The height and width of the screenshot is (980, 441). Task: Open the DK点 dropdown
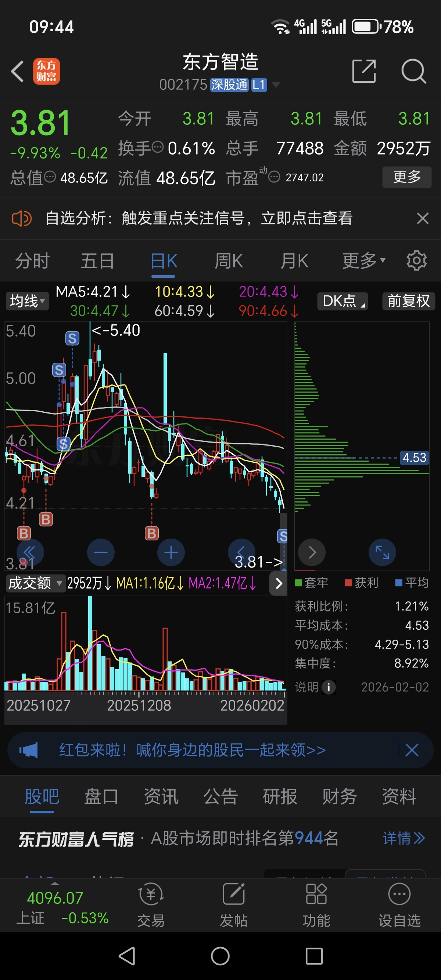tap(343, 301)
